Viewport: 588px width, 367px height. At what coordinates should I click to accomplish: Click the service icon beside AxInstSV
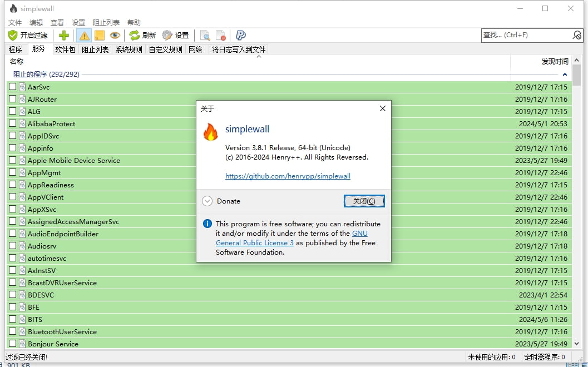(x=22, y=270)
